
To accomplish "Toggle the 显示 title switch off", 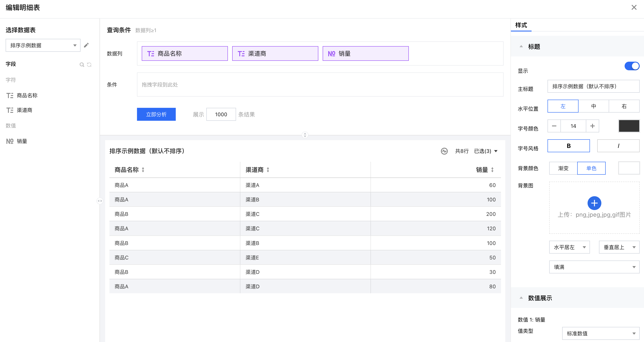I will (x=632, y=66).
